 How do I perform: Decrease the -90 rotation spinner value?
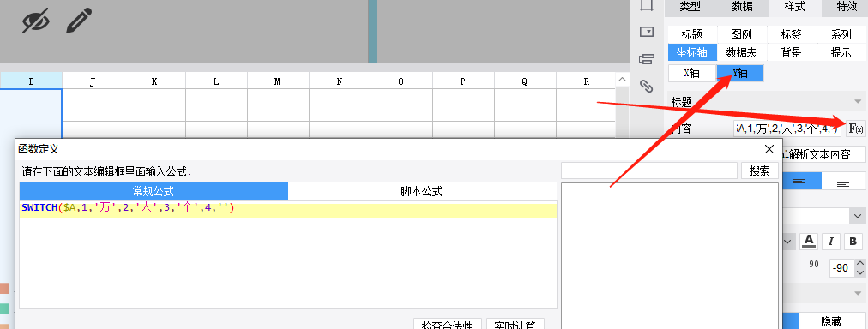(859, 272)
